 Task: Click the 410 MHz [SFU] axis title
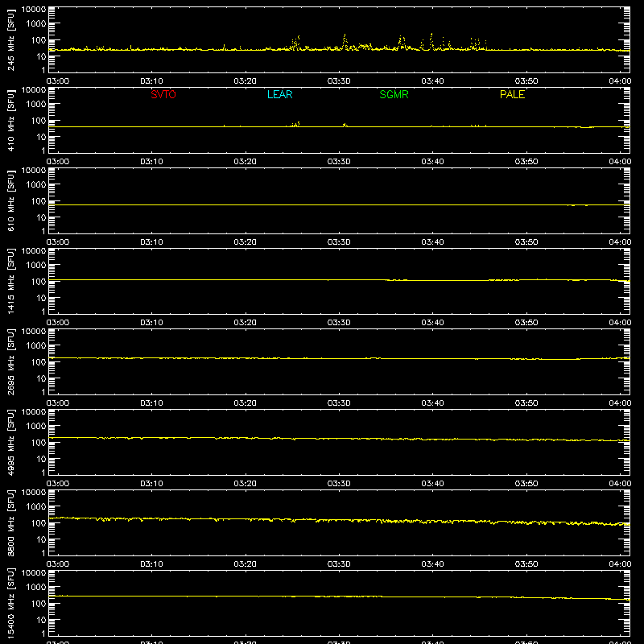pyautogui.click(x=10, y=120)
